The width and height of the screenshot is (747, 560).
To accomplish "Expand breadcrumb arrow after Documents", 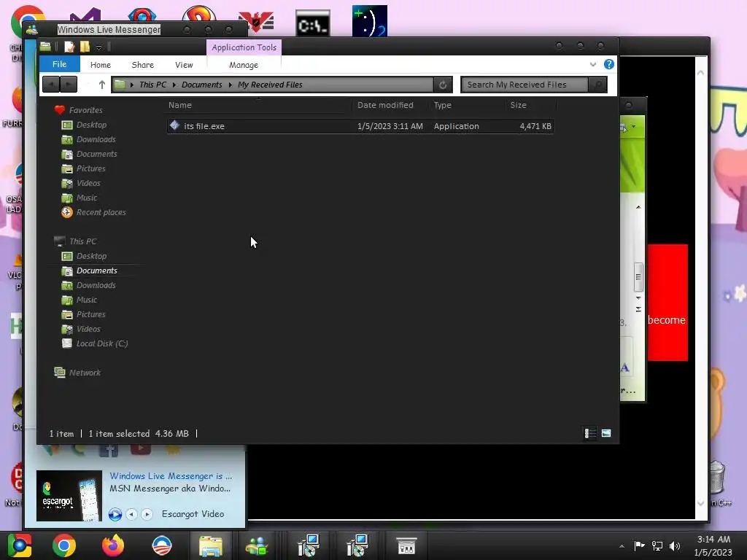I will click(x=230, y=85).
